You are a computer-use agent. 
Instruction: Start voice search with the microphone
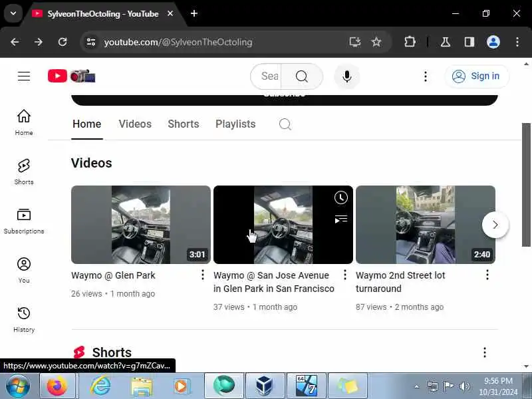(346, 76)
